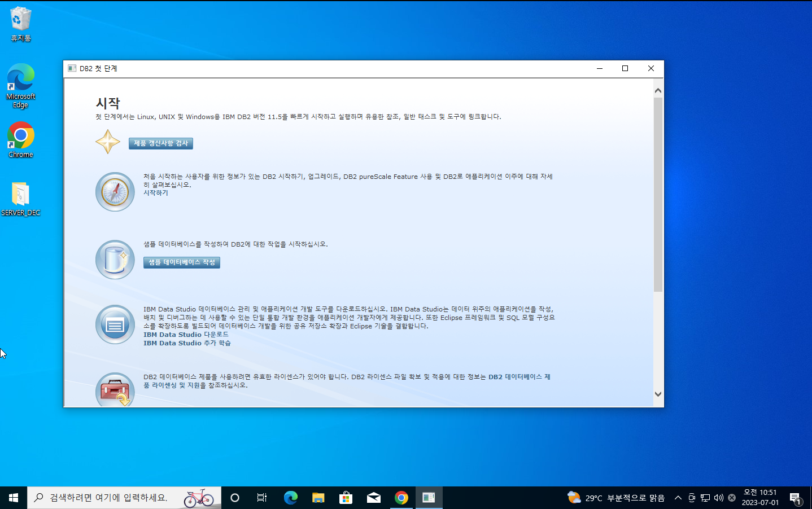
Task: Click the sparkle star product update icon
Action: [x=108, y=142]
